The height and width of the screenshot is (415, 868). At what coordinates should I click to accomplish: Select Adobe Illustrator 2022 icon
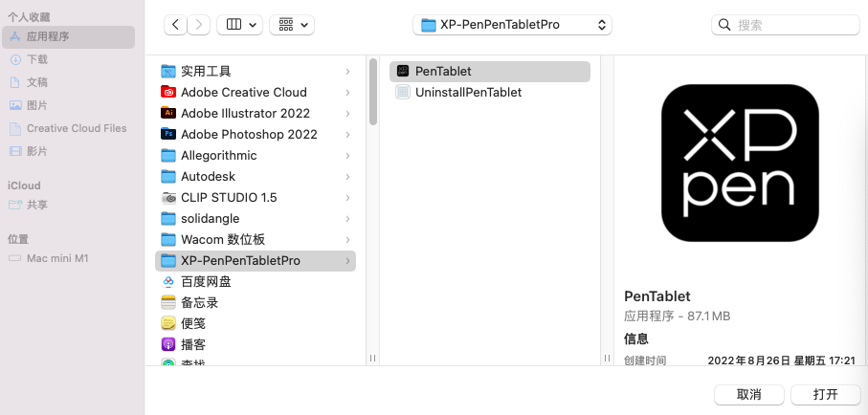coord(168,114)
